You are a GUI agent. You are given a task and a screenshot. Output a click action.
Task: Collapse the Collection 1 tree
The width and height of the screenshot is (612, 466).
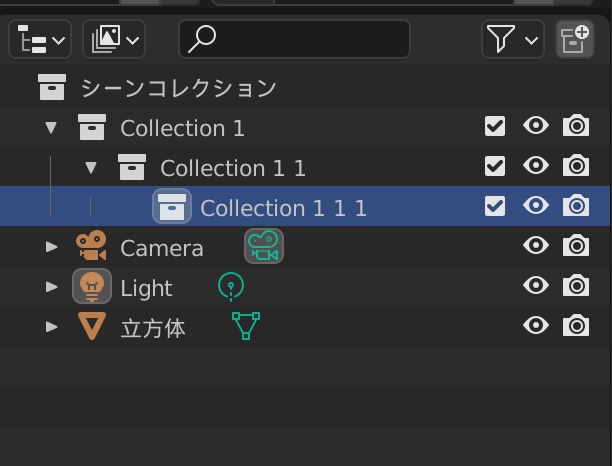tap(52, 127)
